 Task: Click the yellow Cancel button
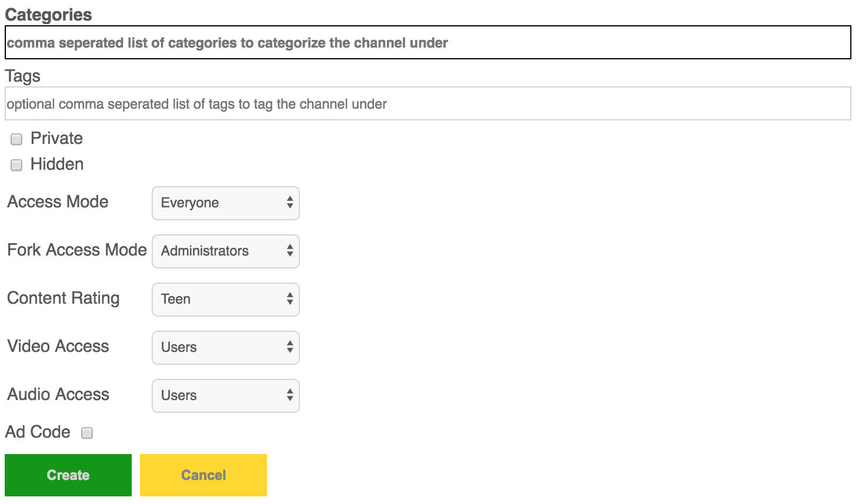pyautogui.click(x=203, y=475)
